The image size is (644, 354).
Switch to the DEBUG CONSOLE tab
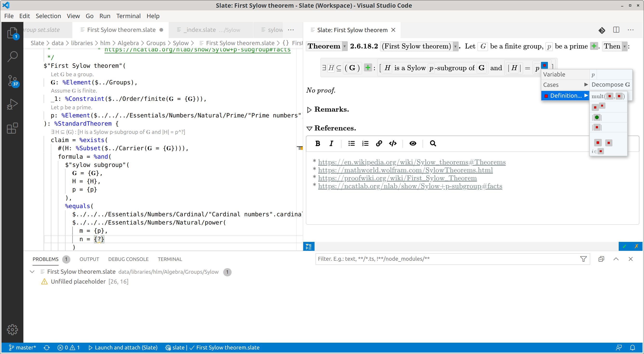pyautogui.click(x=128, y=259)
